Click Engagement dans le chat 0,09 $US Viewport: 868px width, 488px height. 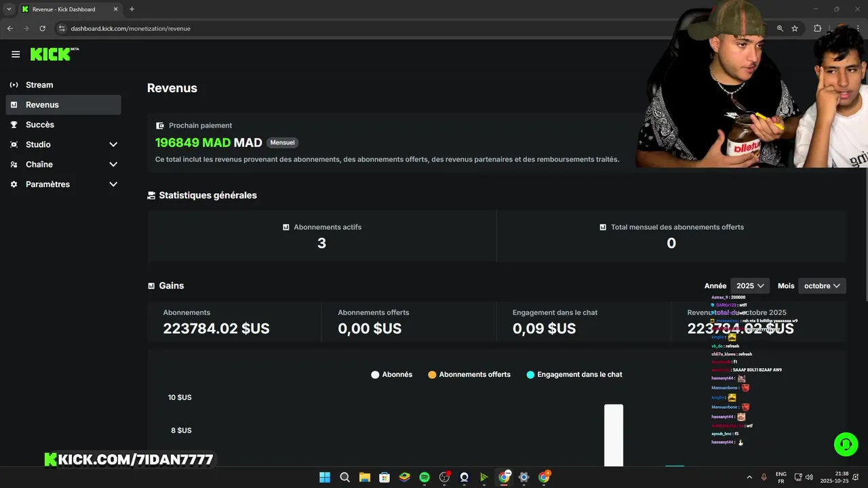point(544,329)
